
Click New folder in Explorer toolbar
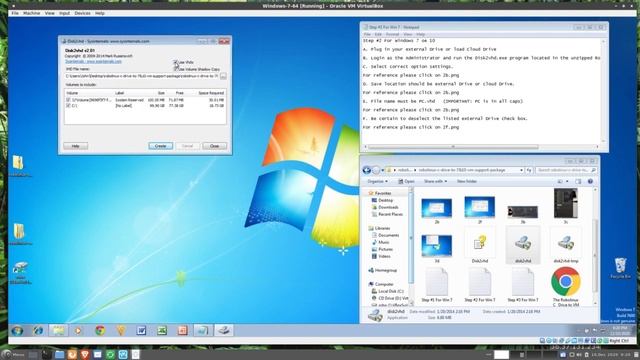click(x=467, y=181)
